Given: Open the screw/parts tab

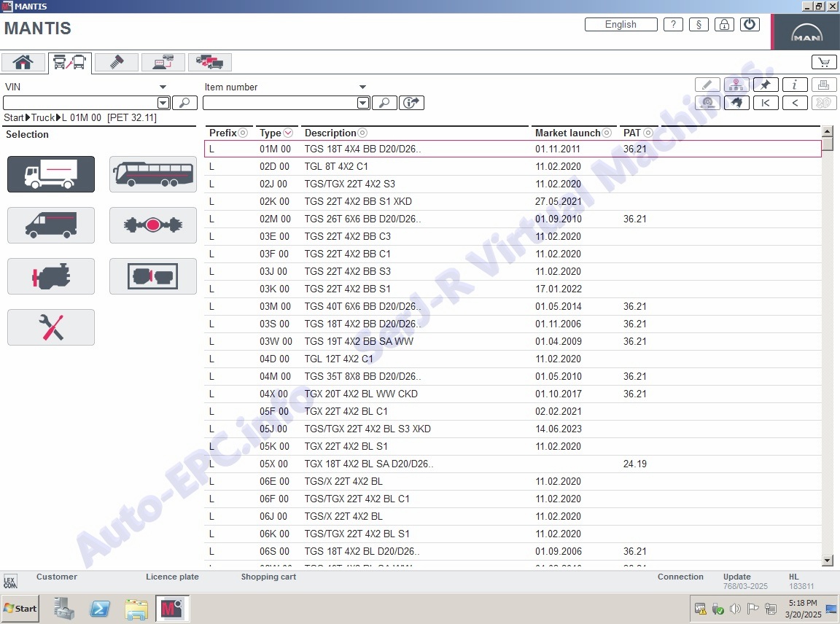Looking at the screenshot, I should tap(116, 62).
